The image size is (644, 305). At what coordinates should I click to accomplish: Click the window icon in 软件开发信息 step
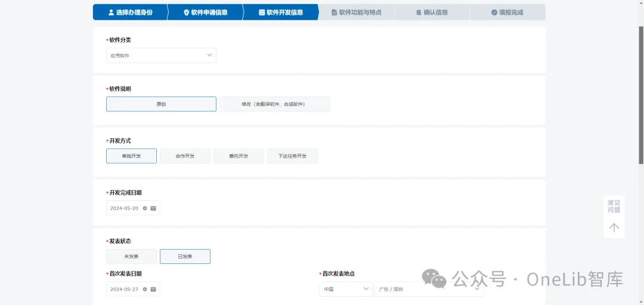click(x=262, y=13)
